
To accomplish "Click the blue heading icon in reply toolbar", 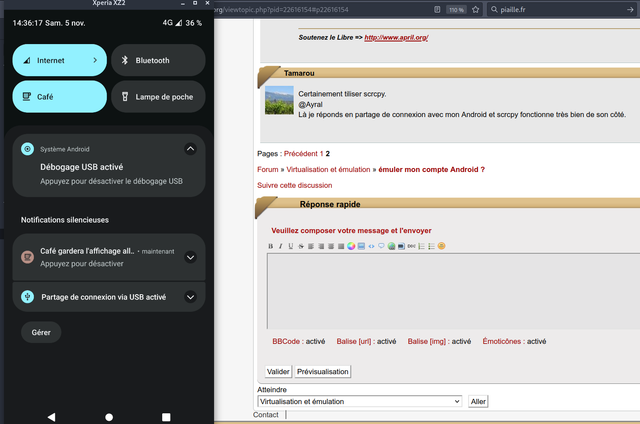I will tap(361, 246).
